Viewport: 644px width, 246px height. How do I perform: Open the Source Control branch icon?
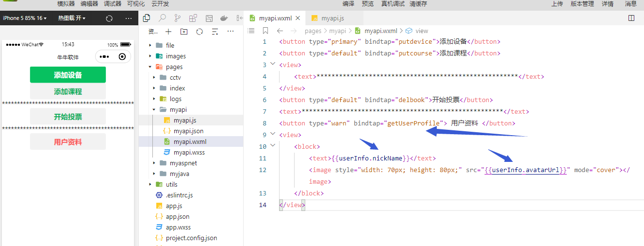tap(178, 18)
